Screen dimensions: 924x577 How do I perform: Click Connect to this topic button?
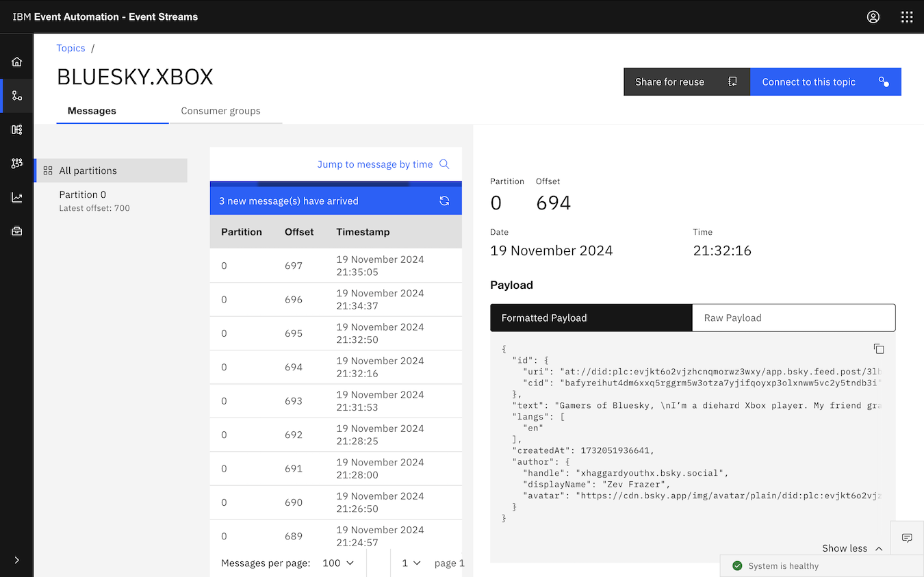(825, 81)
